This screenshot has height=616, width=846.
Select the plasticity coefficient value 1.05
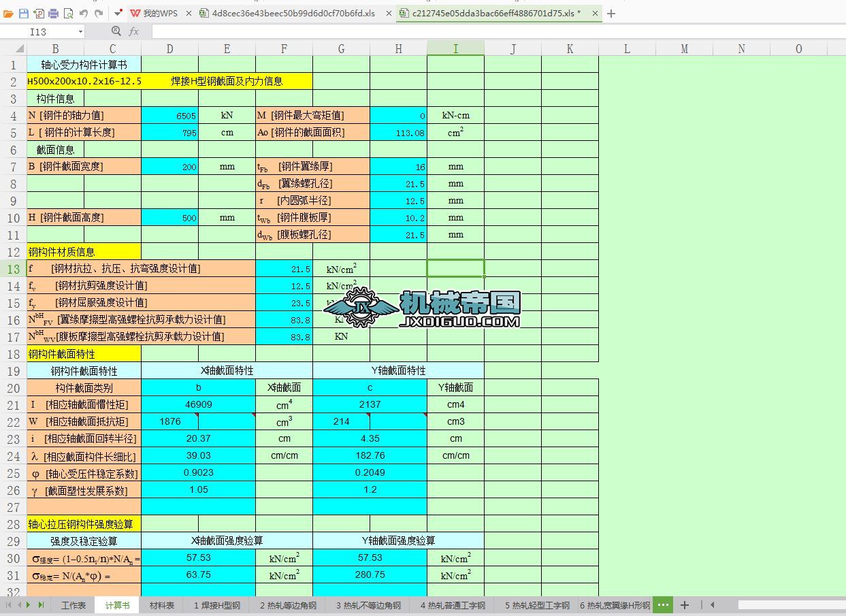point(198,490)
